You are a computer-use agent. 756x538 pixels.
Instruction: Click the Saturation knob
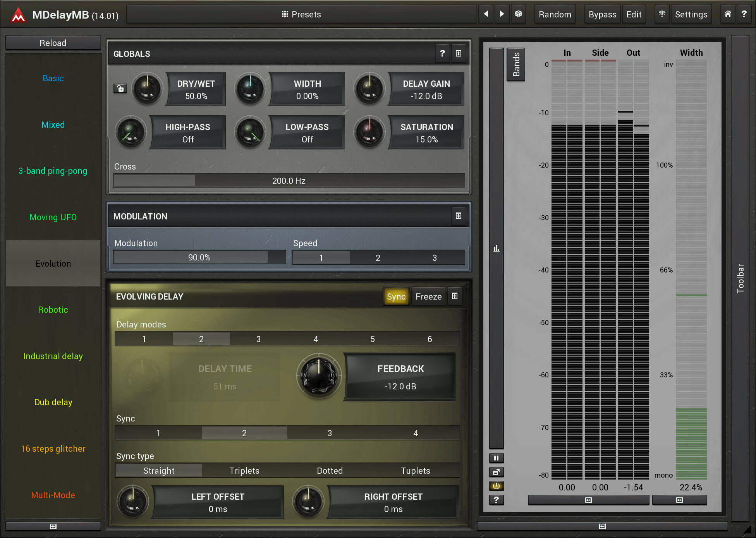(369, 132)
